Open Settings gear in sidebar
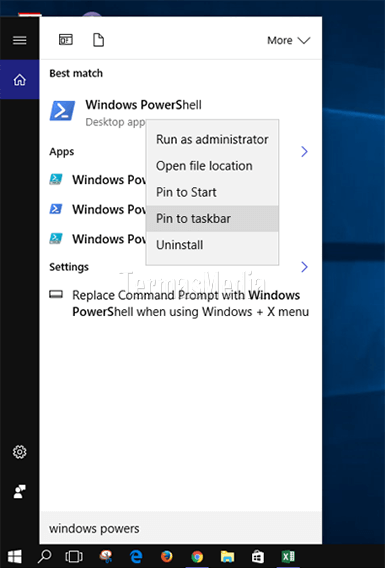This screenshot has width=385, height=568. point(20,452)
